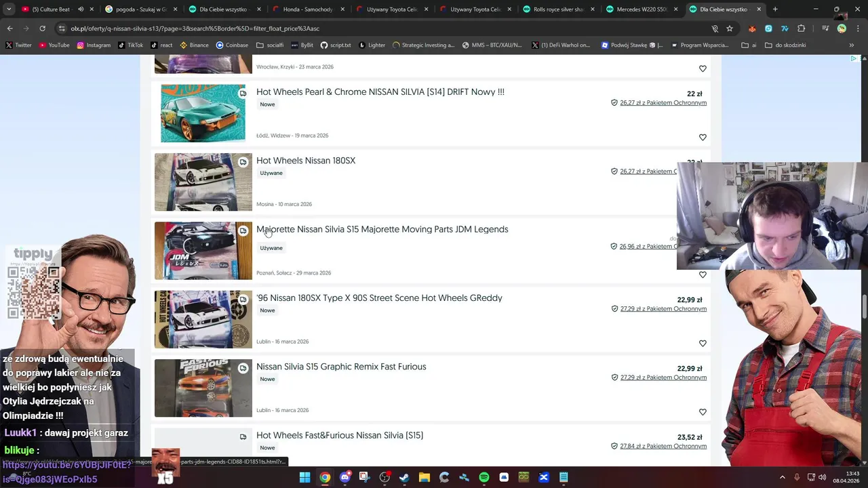Favorite the '96 Nissan 180SX GReddy listing
The width and height of the screenshot is (868, 488).
click(x=703, y=344)
